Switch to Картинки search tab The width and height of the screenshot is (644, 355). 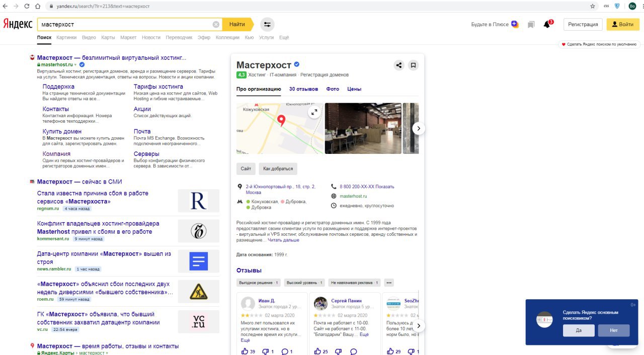[x=66, y=38]
